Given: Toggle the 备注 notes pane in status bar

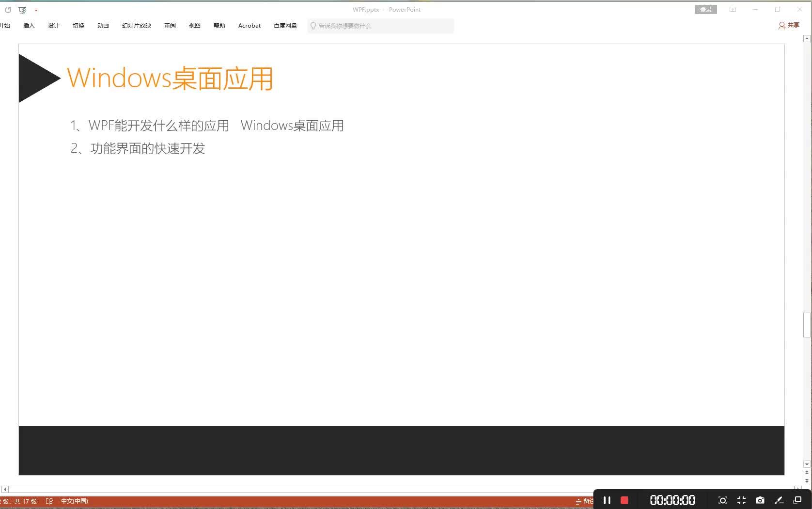Looking at the screenshot, I should click(x=584, y=501).
